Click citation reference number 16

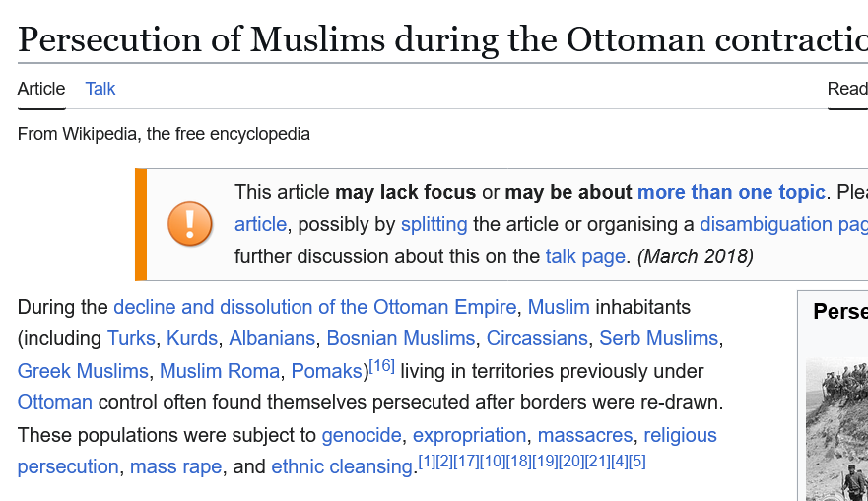(x=381, y=366)
